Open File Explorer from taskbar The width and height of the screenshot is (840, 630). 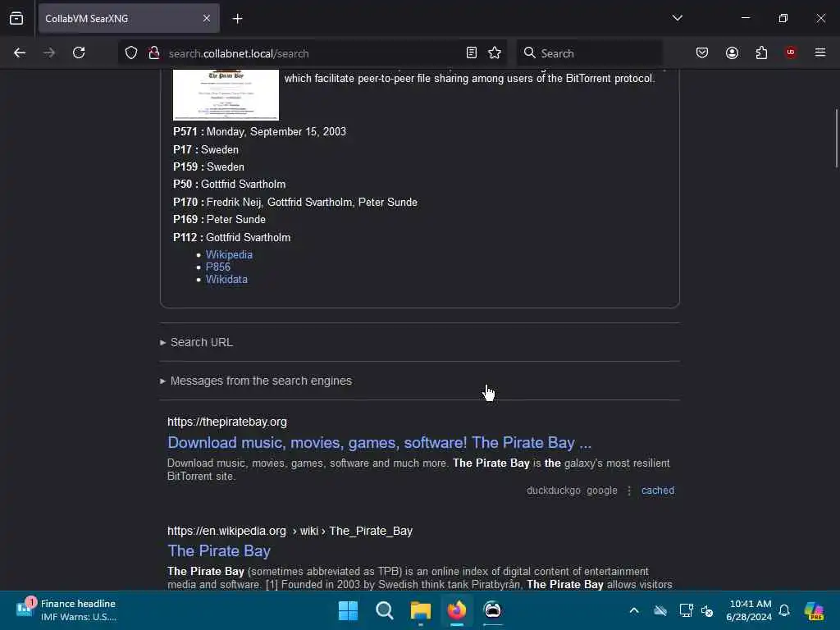421,610
